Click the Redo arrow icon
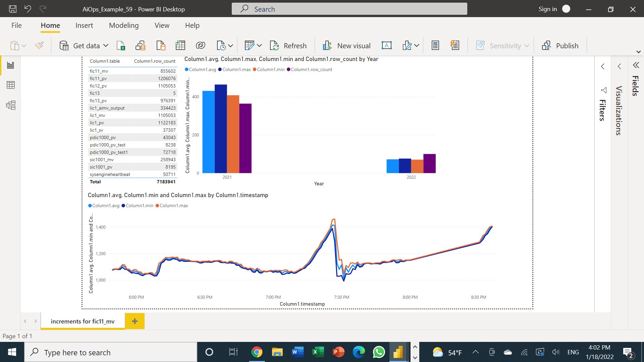The width and height of the screenshot is (644, 362). point(43,9)
